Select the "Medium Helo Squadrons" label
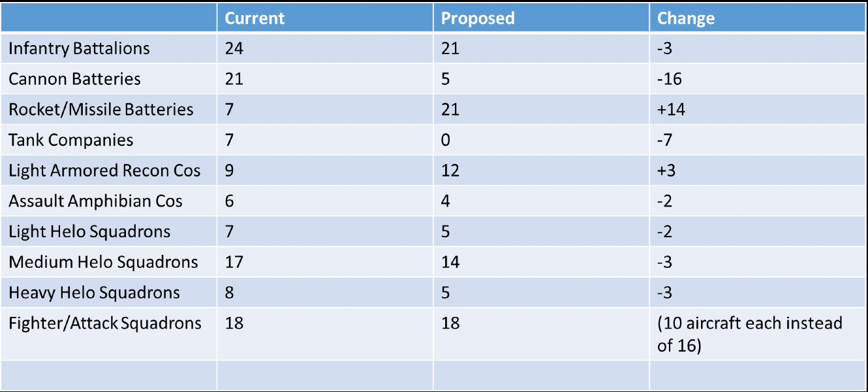This screenshot has height=392, width=868. click(103, 263)
